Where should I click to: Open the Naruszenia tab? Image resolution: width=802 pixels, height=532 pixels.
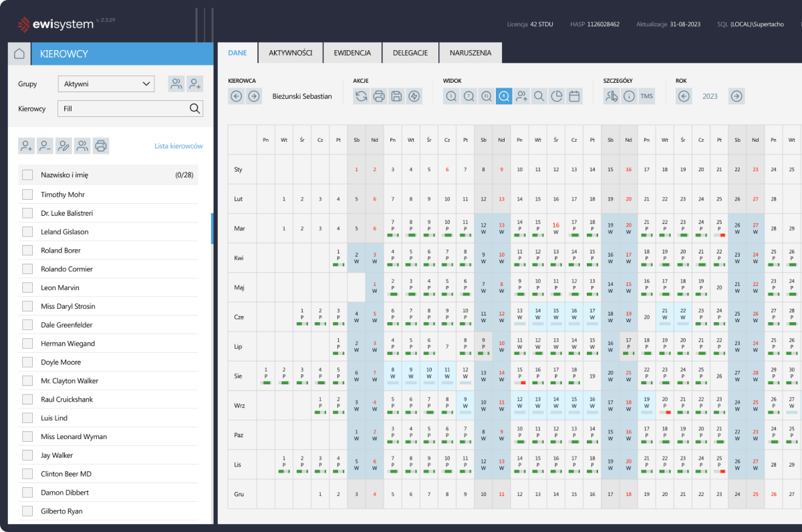click(x=471, y=53)
